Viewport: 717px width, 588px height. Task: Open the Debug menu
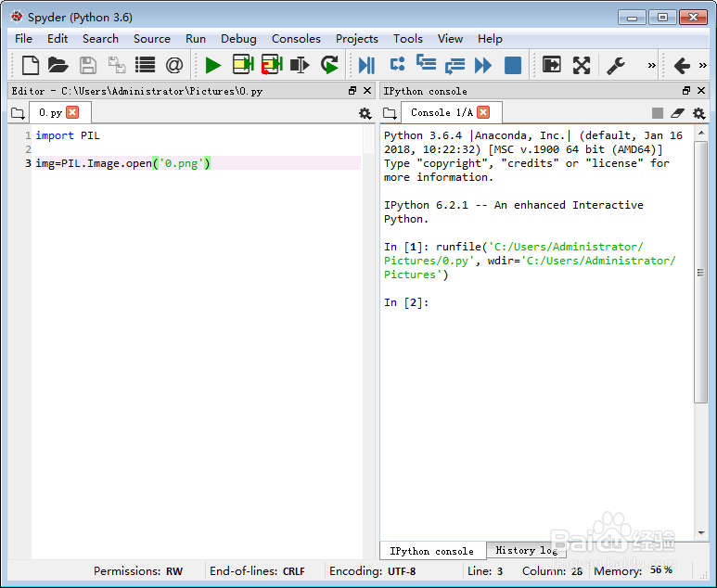pos(238,39)
